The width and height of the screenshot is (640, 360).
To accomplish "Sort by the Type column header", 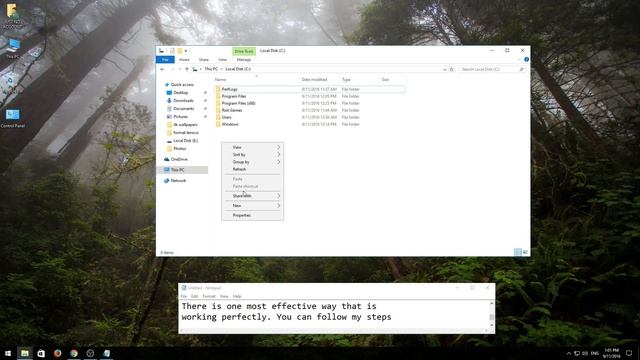I will 346,80.
